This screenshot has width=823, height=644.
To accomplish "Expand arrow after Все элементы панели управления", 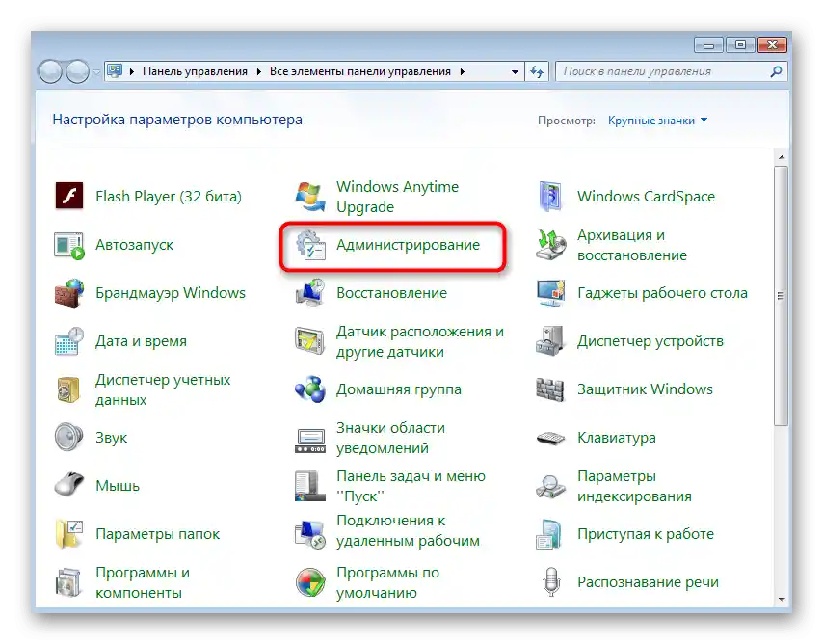I will 463,72.
